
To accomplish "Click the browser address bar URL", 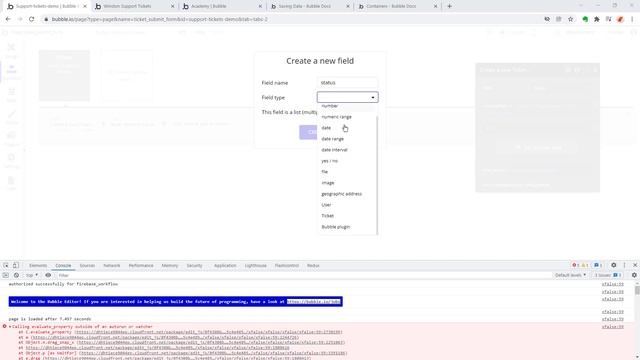I will [160, 19].
